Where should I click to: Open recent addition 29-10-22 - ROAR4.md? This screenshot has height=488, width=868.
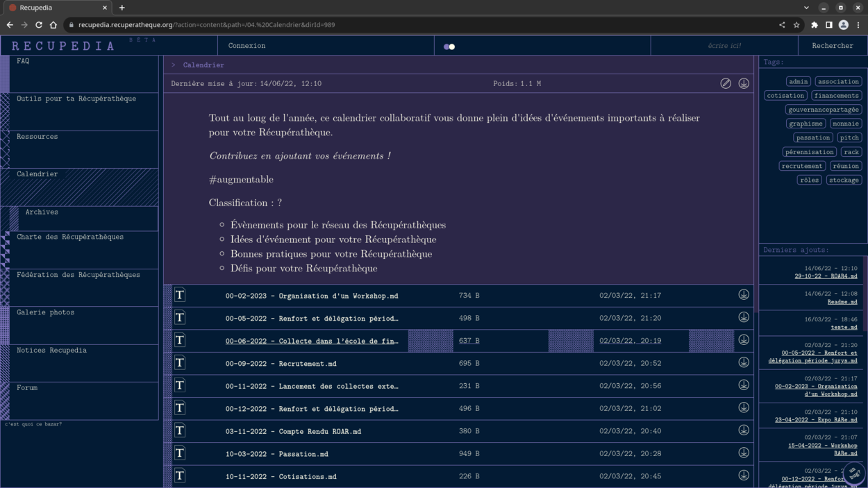point(826,276)
